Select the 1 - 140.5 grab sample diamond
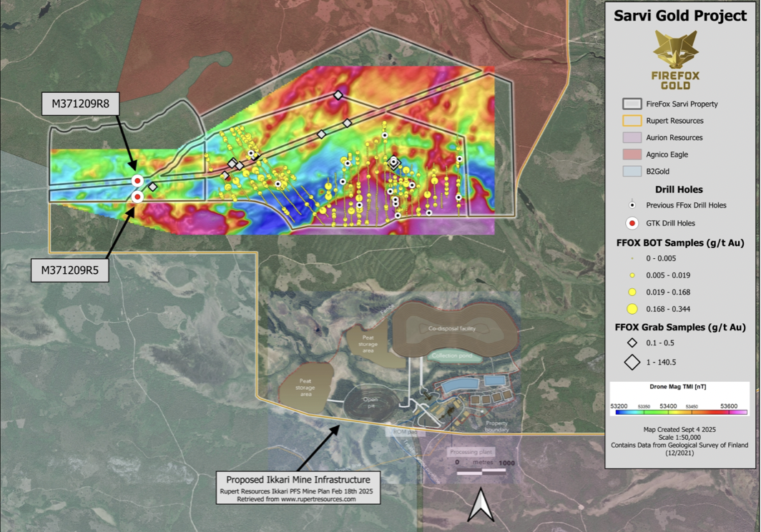The image size is (761, 532). click(x=632, y=362)
